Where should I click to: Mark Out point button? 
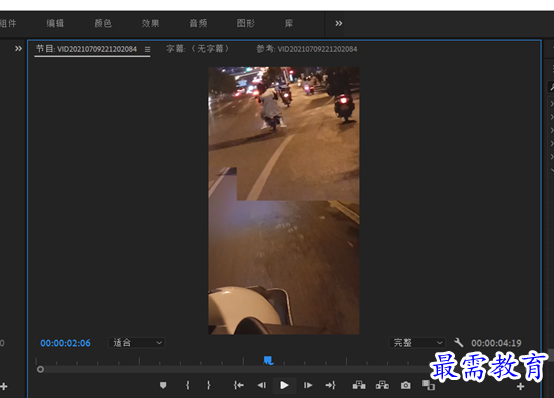point(208,385)
